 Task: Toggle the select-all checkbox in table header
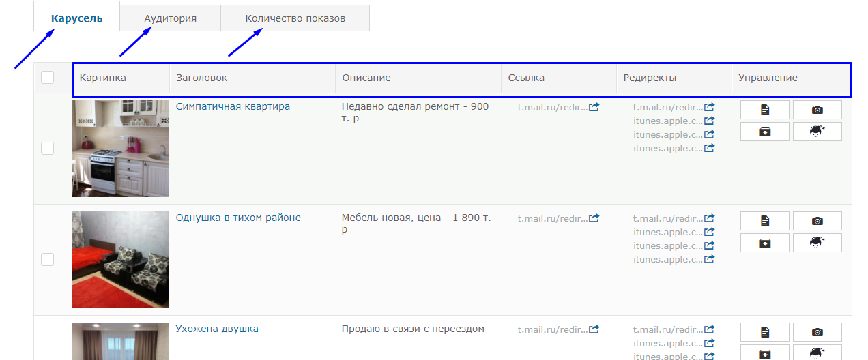pyautogui.click(x=47, y=78)
